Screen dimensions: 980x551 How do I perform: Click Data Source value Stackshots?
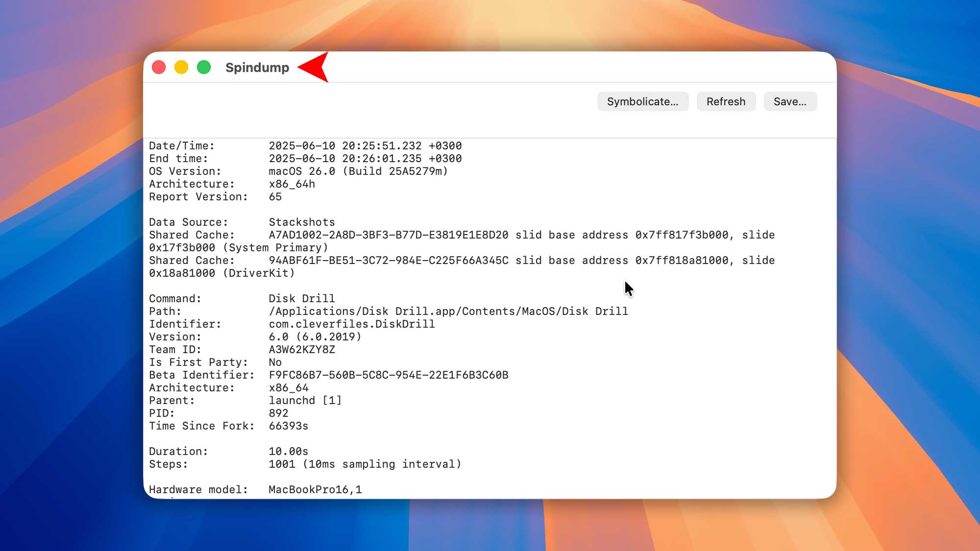click(x=302, y=222)
